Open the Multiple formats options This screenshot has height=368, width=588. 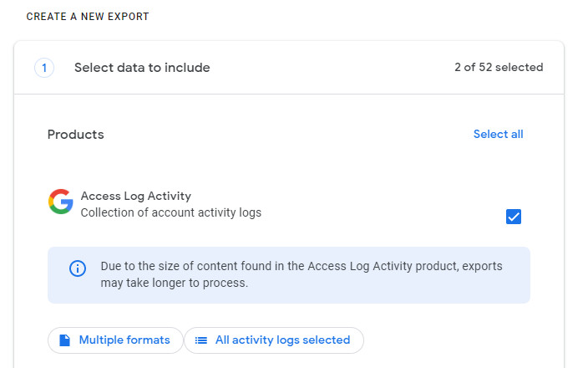115,340
